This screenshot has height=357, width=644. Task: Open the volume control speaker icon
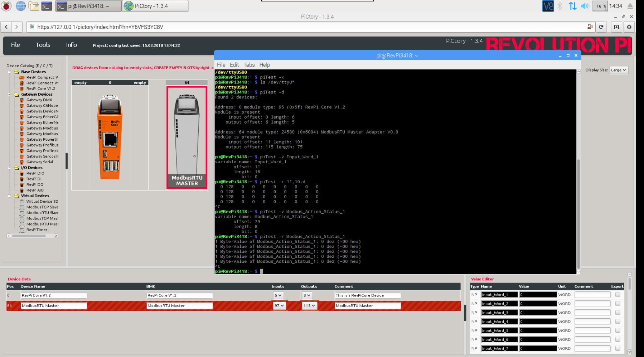pos(585,6)
